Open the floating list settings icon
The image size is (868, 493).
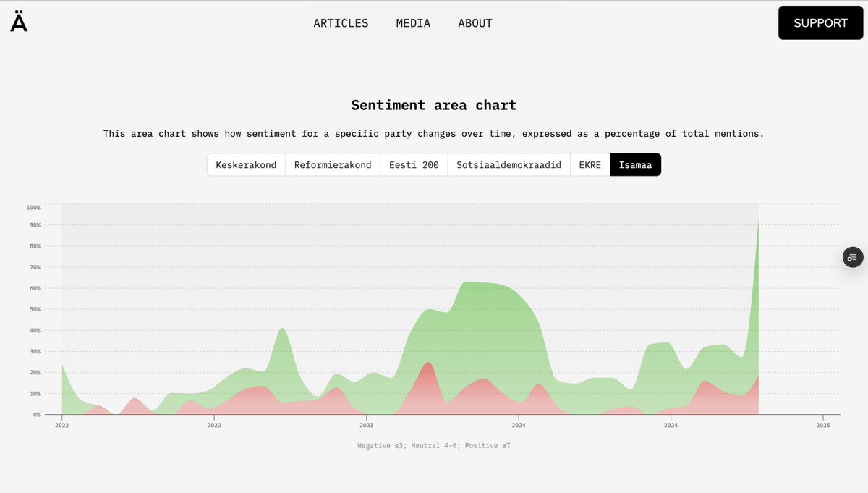tap(853, 257)
